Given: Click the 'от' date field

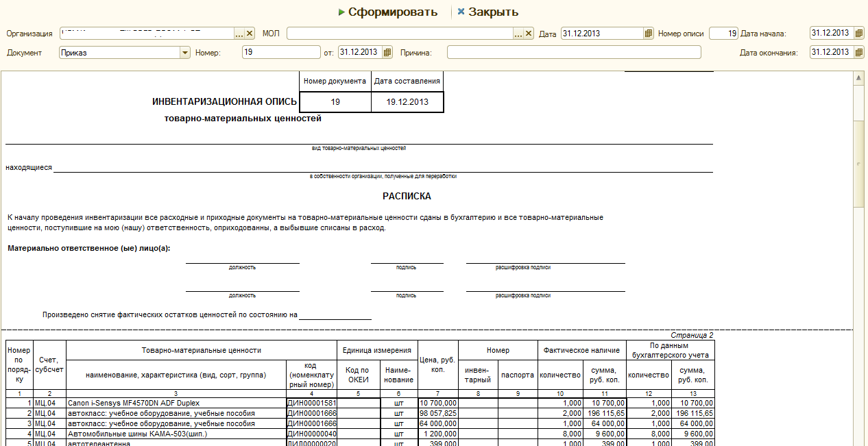Looking at the screenshot, I should (x=360, y=52).
